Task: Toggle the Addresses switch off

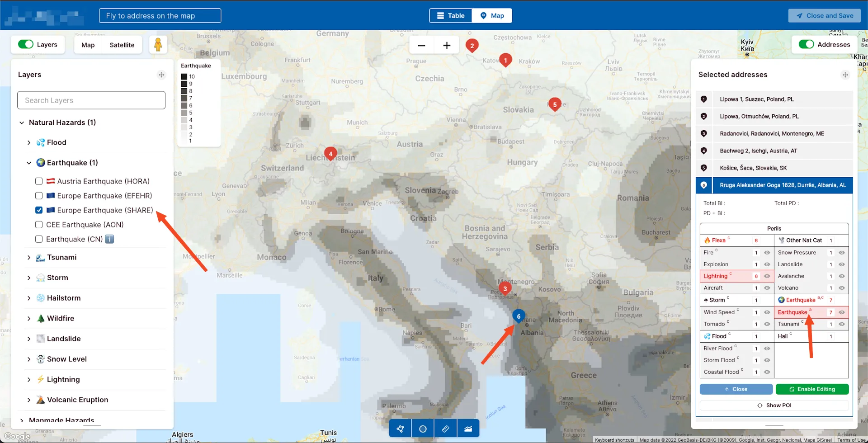Action: pyautogui.click(x=807, y=44)
